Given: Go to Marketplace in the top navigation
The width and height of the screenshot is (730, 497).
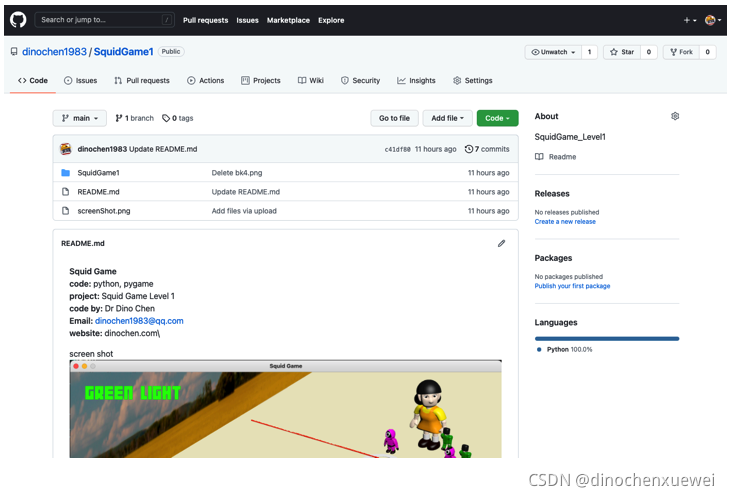Looking at the screenshot, I should (x=288, y=20).
